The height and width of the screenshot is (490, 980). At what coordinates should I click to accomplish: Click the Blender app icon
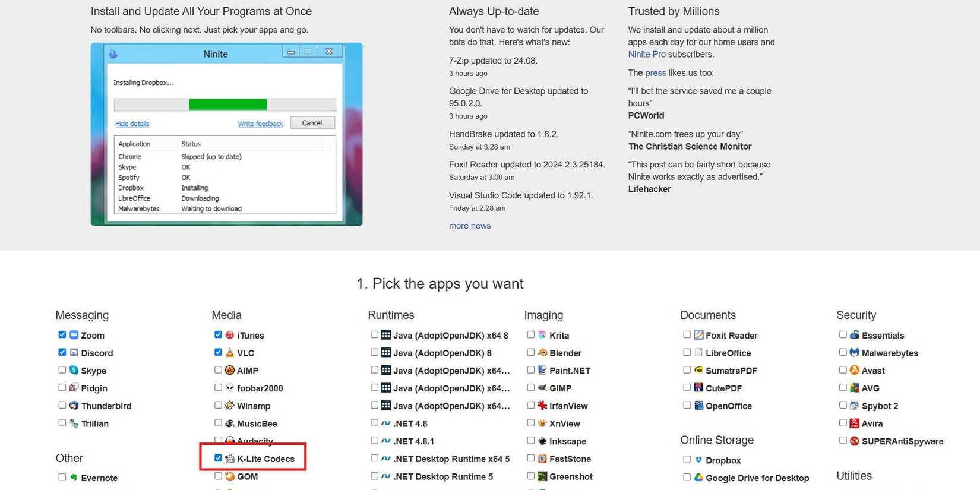coord(542,353)
